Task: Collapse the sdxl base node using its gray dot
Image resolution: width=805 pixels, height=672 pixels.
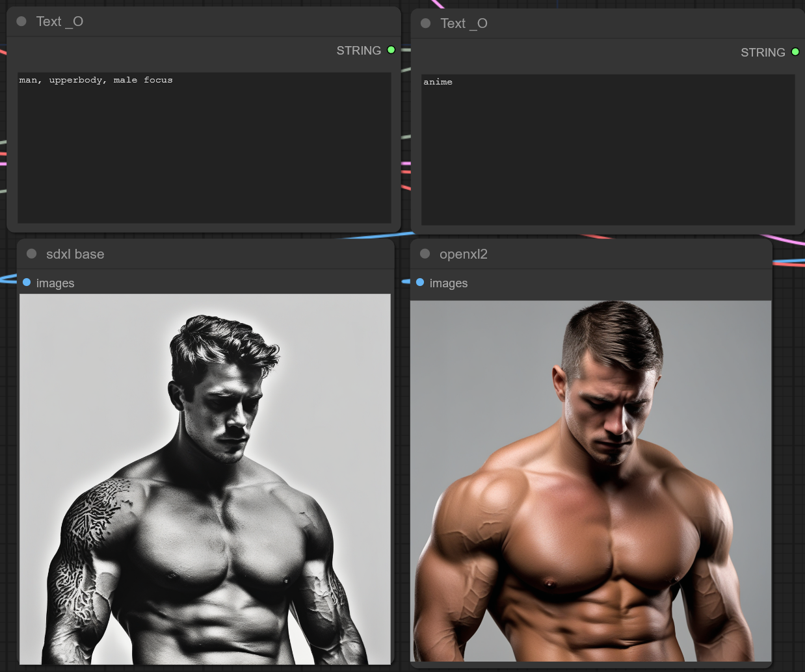Action: point(31,254)
